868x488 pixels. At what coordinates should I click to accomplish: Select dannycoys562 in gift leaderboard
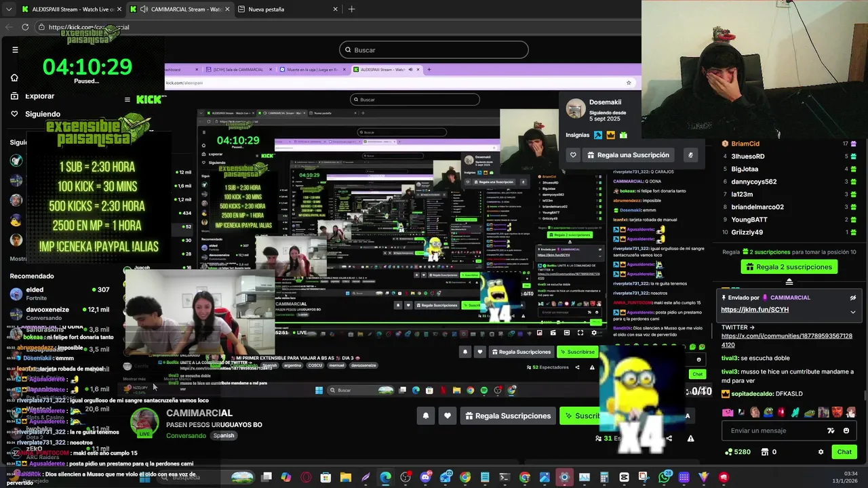[x=754, y=182]
